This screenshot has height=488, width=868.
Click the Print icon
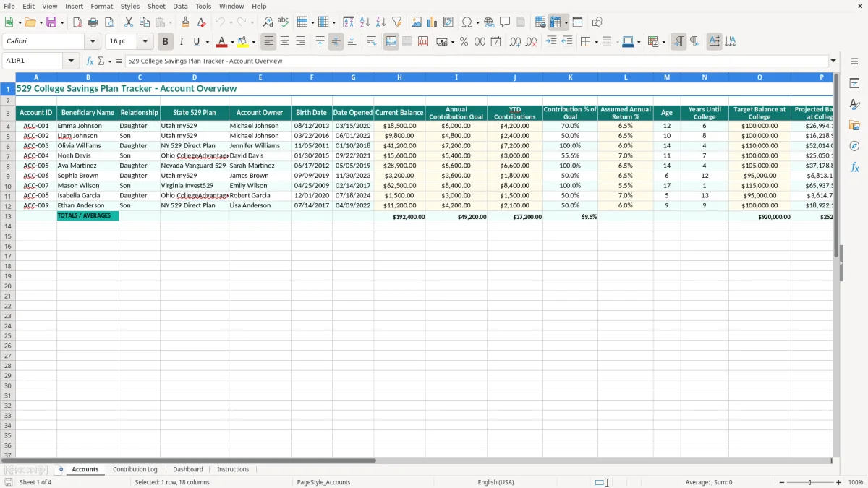click(93, 22)
